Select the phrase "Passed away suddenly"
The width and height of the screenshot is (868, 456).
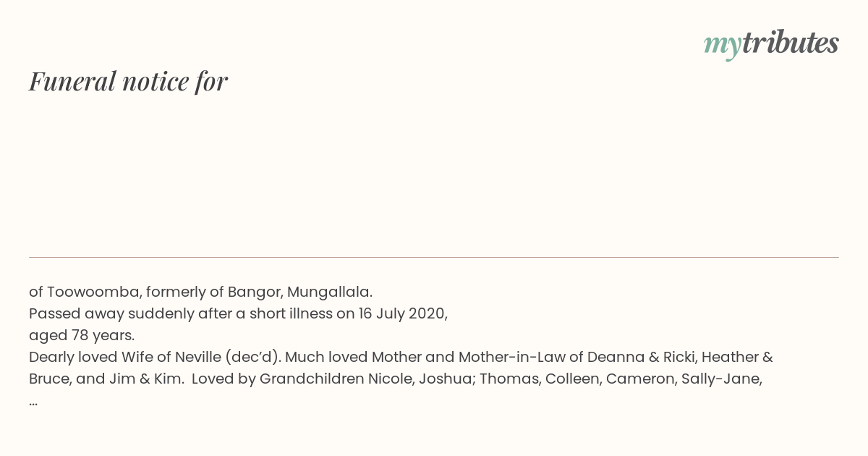point(112,314)
